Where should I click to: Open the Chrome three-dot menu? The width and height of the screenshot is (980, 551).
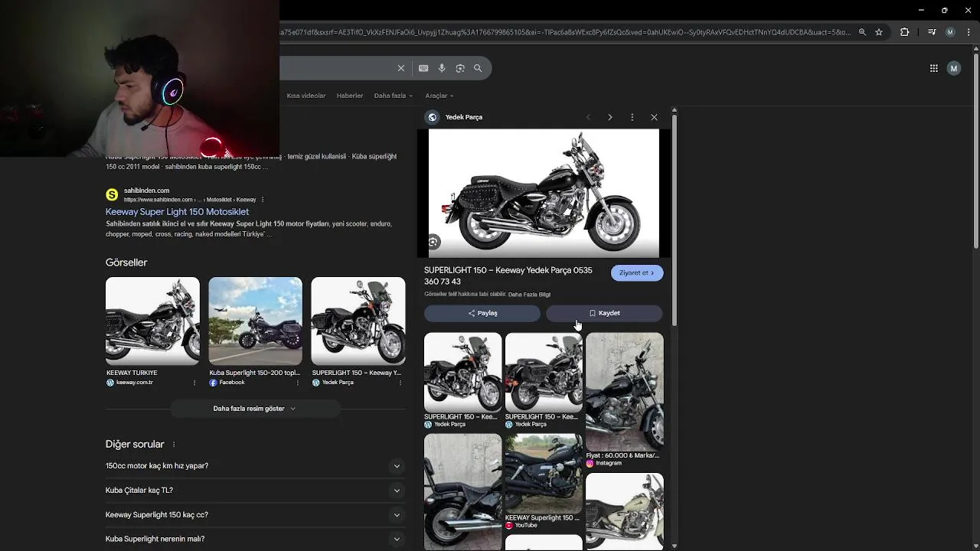[968, 32]
